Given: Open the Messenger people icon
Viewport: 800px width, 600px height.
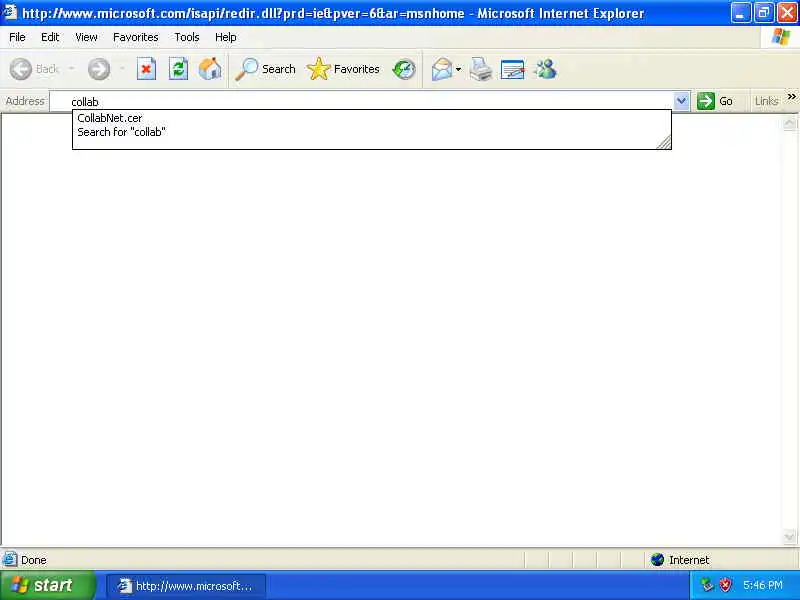Looking at the screenshot, I should [x=545, y=69].
